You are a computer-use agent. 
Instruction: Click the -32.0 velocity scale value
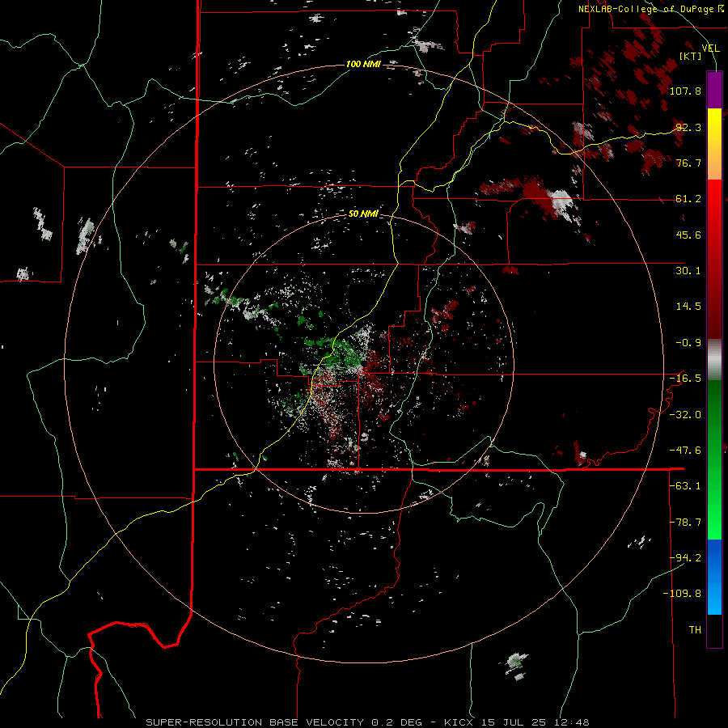click(x=685, y=415)
